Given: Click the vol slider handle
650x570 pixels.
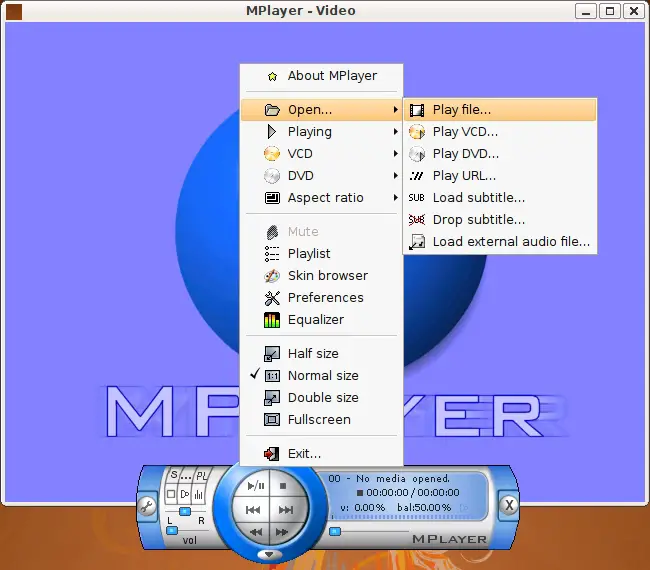Looking at the screenshot, I should 172,530.
